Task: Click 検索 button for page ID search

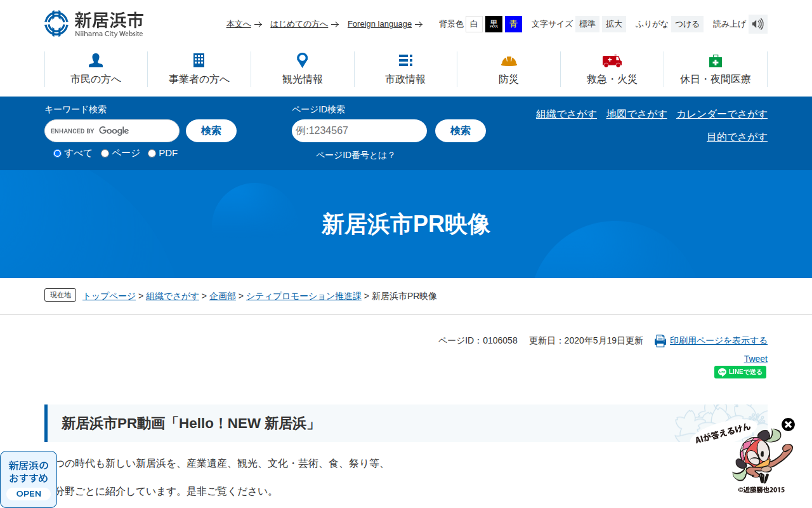Action: 461,131
